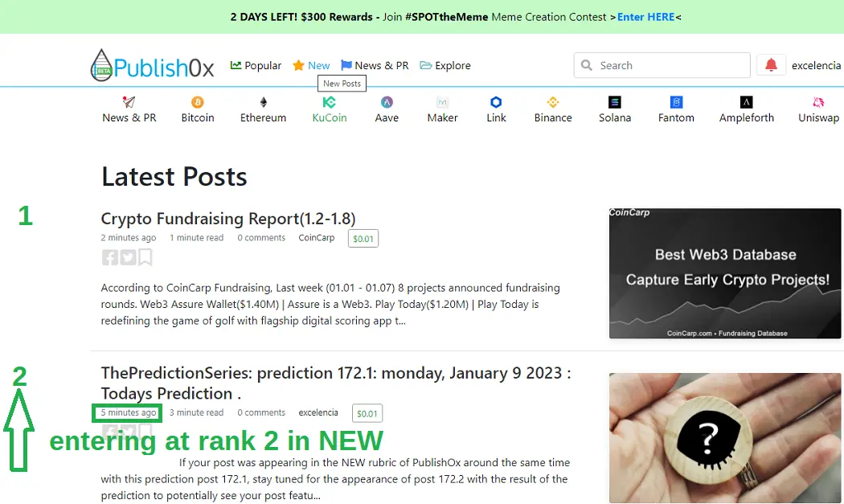Open the Crypto Fundraising Report title
Viewport: 844px width, 504px height.
coord(228,219)
